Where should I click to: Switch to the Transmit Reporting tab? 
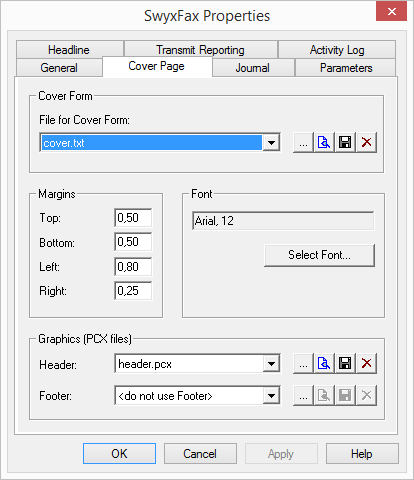(201, 50)
